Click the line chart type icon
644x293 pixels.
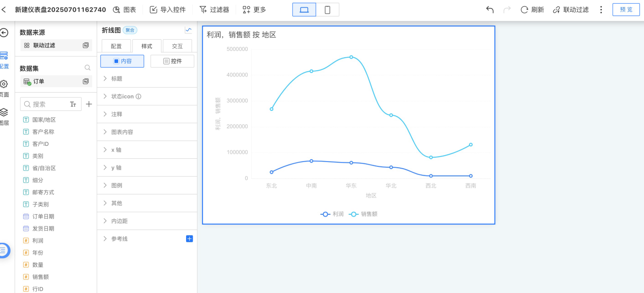(x=188, y=30)
